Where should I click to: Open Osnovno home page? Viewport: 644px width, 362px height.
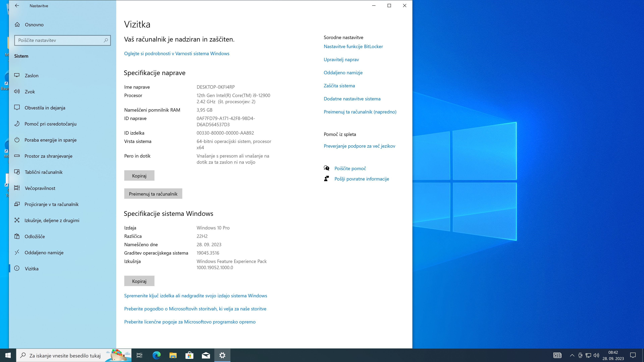[62, 24]
